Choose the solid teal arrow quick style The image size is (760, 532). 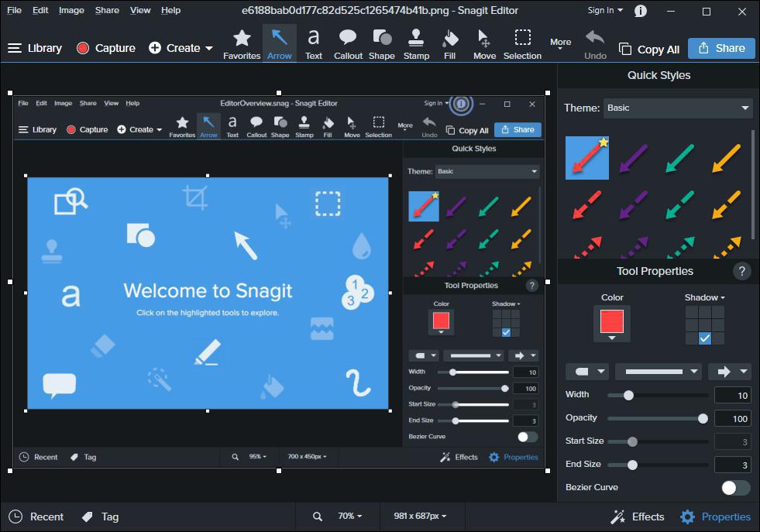680,158
